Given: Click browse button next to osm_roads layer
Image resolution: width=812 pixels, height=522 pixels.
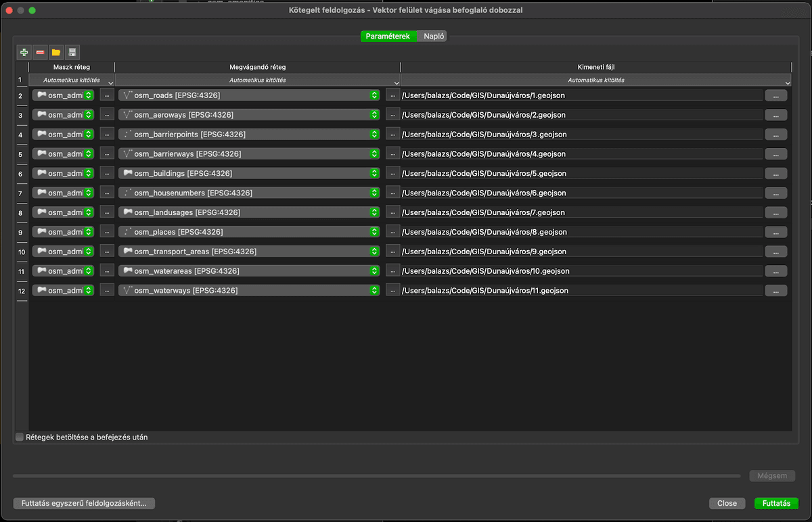Looking at the screenshot, I should click(x=392, y=95).
